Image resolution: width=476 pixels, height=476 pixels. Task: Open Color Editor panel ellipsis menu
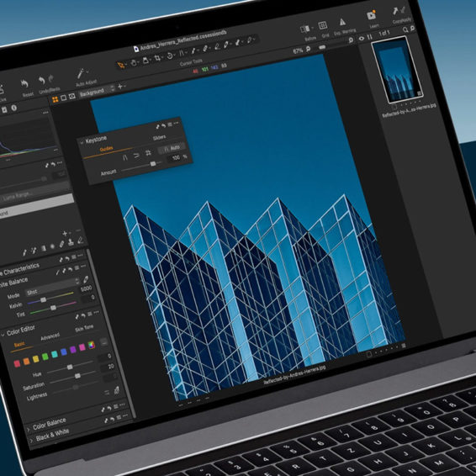(x=96, y=312)
